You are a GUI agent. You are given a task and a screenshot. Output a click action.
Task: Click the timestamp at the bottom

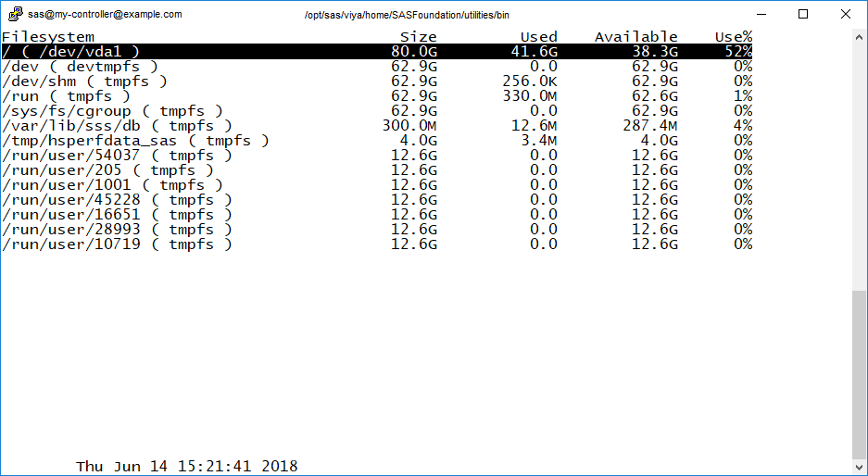point(187,467)
